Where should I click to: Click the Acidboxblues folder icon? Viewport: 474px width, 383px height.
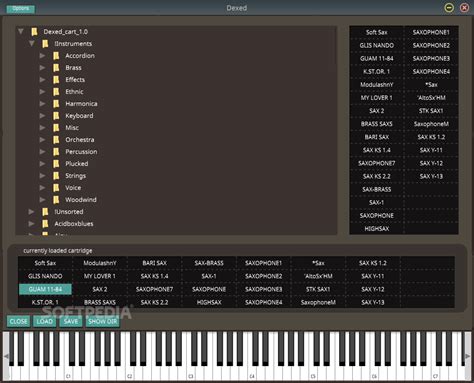pyautogui.click(x=45, y=224)
